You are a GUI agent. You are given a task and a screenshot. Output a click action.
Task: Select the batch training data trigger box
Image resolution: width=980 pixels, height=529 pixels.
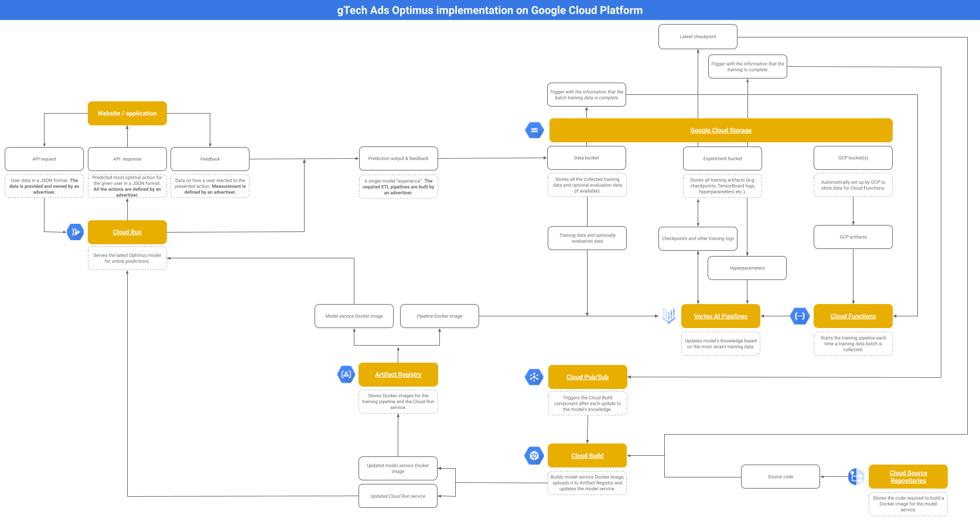[586, 94]
